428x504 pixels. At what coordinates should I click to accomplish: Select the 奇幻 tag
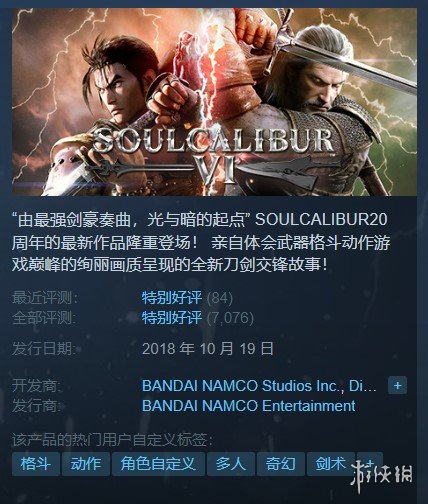coord(281,464)
